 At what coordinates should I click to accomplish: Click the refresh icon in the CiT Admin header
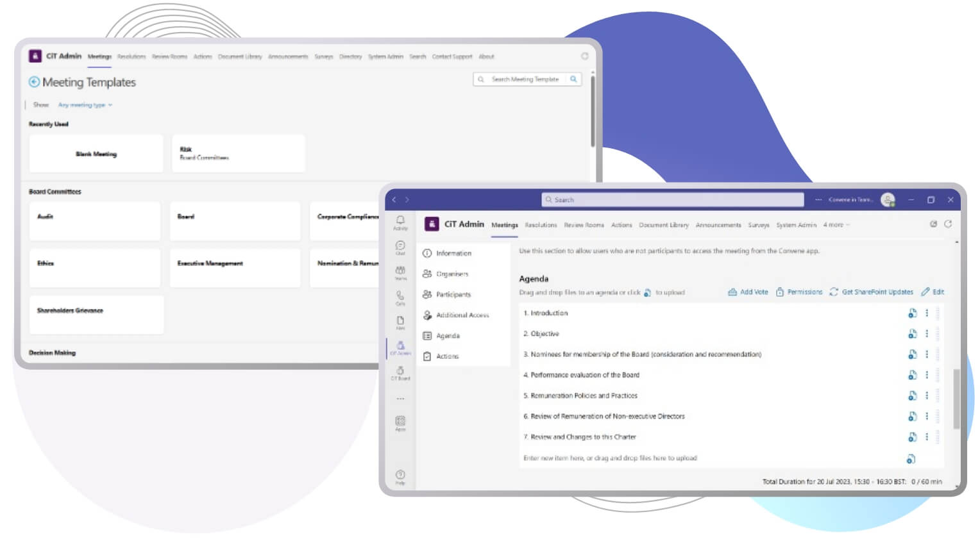(x=948, y=225)
